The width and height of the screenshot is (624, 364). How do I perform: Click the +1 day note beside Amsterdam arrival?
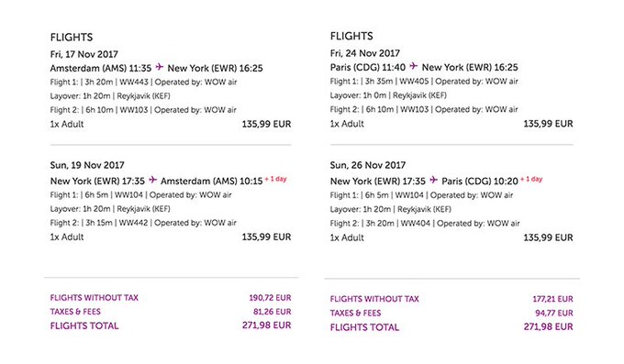(276, 179)
